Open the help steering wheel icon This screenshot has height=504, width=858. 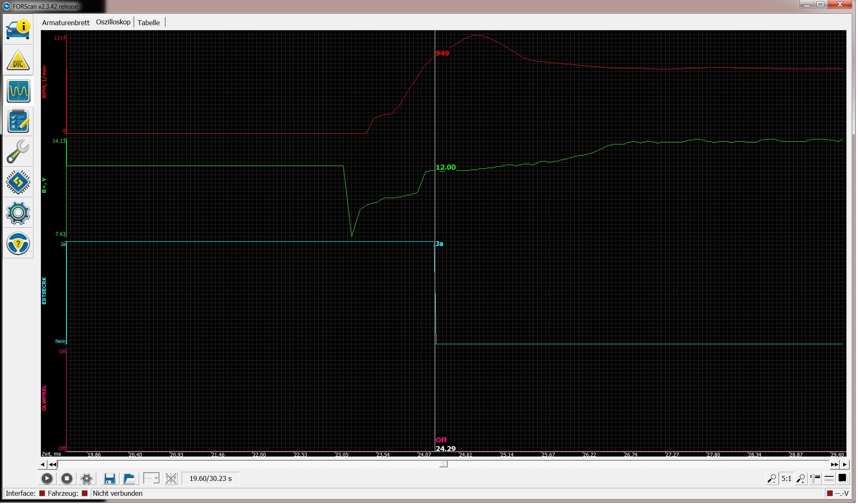point(18,244)
